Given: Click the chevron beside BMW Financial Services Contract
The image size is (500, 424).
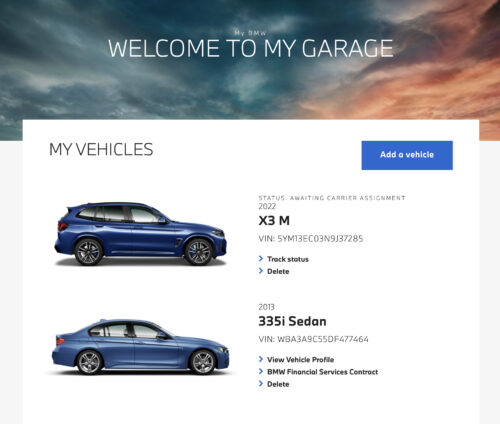Looking at the screenshot, I should click(x=261, y=372).
